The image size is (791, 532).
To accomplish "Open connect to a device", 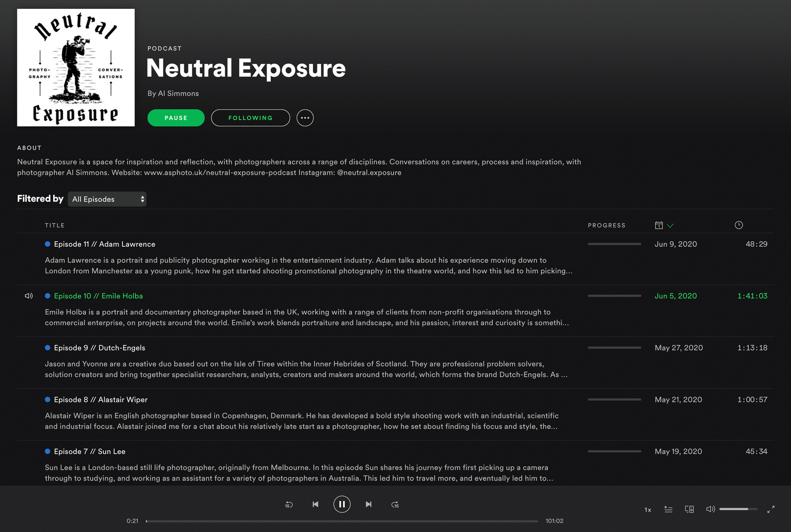I will pos(689,509).
